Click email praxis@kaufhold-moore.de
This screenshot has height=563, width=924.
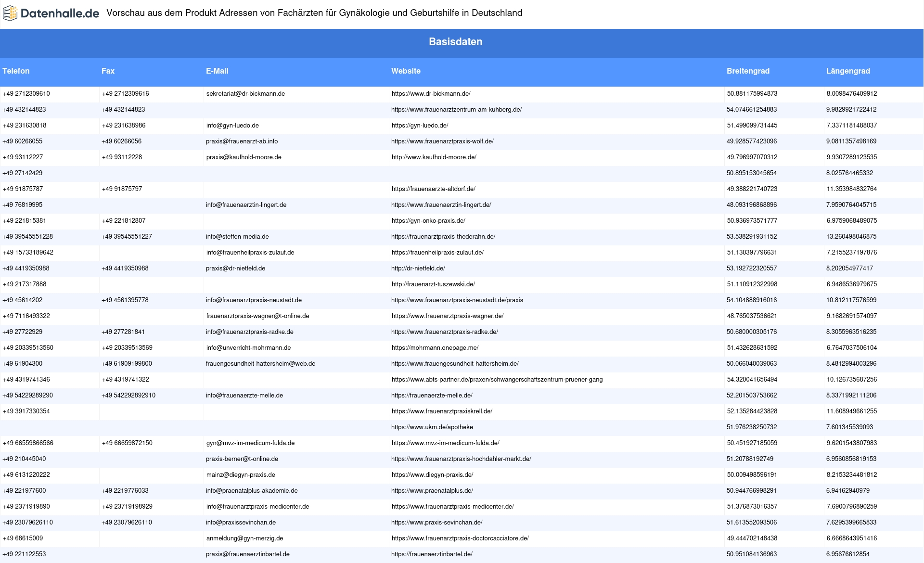(244, 157)
